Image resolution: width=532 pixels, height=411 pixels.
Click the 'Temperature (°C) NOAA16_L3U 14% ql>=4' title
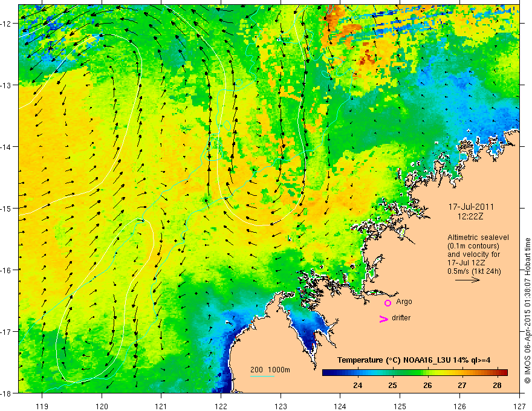[414, 360]
